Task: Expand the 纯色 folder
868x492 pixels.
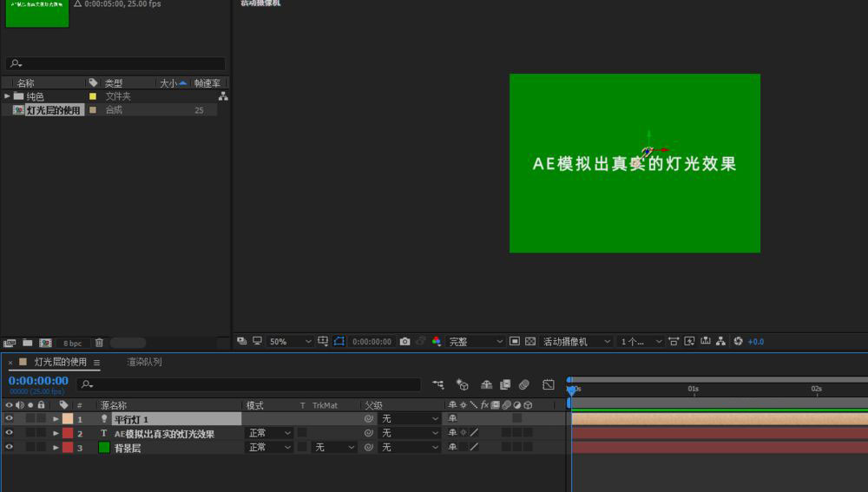Action: pos(7,96)
